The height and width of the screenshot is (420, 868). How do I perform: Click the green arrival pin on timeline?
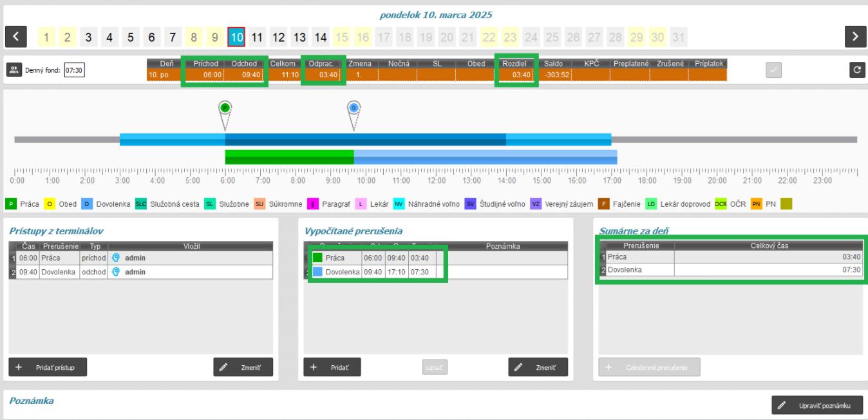(225, 108)
